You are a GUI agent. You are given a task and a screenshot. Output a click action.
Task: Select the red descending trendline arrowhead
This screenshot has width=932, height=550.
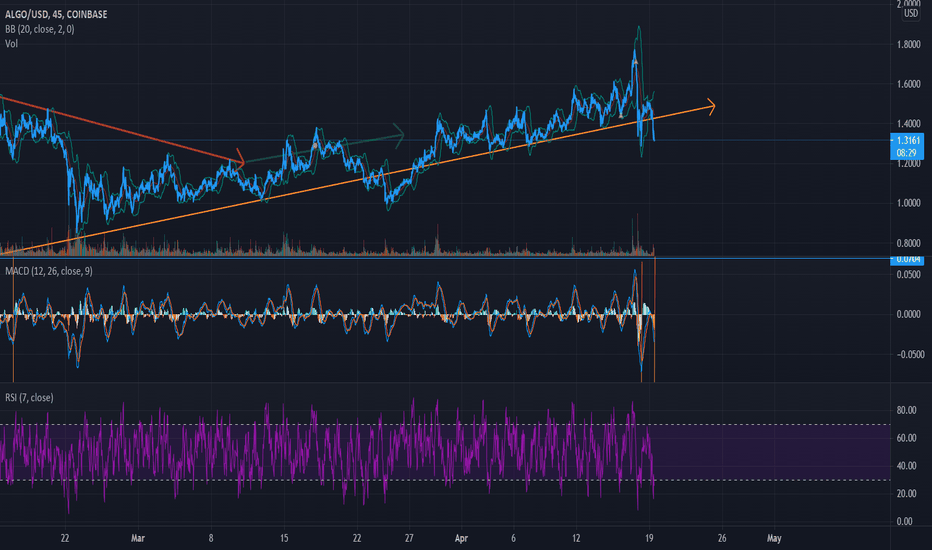(x=239, y=159)
